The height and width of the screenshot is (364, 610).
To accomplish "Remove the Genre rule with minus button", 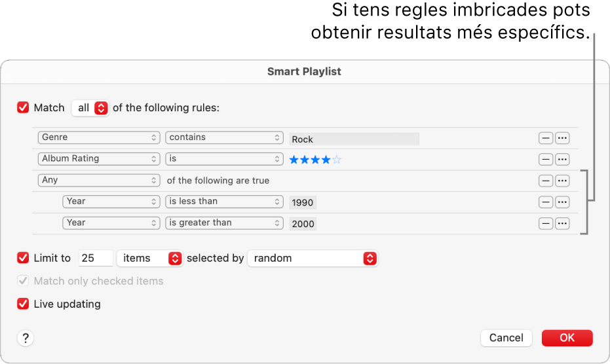I will [546, 138].
